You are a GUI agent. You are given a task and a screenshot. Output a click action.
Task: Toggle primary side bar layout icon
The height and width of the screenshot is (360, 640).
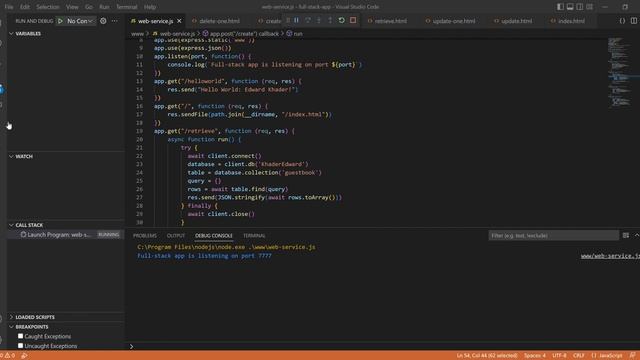point(560,7)
